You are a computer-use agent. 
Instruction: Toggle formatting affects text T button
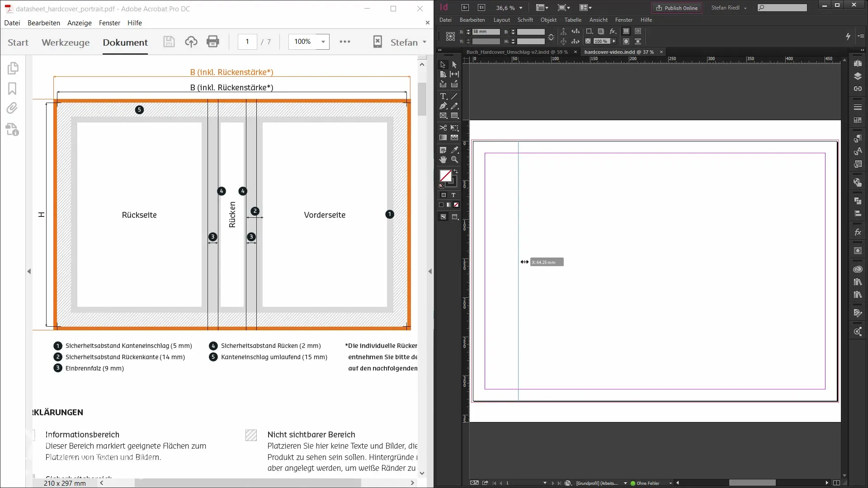coord(453,195)
